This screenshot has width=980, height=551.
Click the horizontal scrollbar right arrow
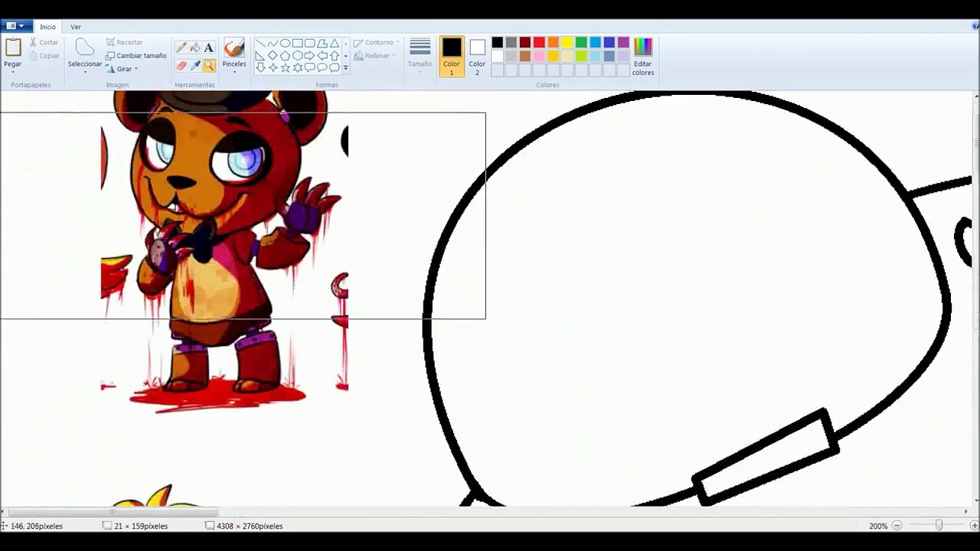(966, 512)
